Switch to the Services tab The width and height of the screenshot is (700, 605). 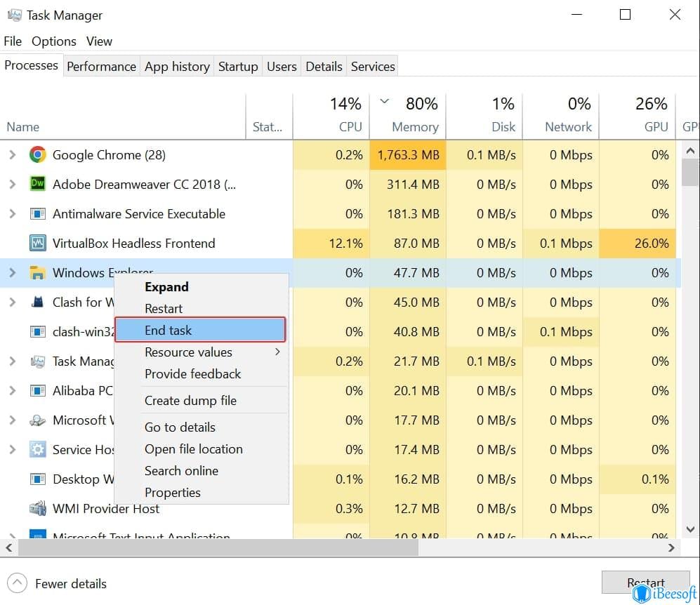[373, 67]
